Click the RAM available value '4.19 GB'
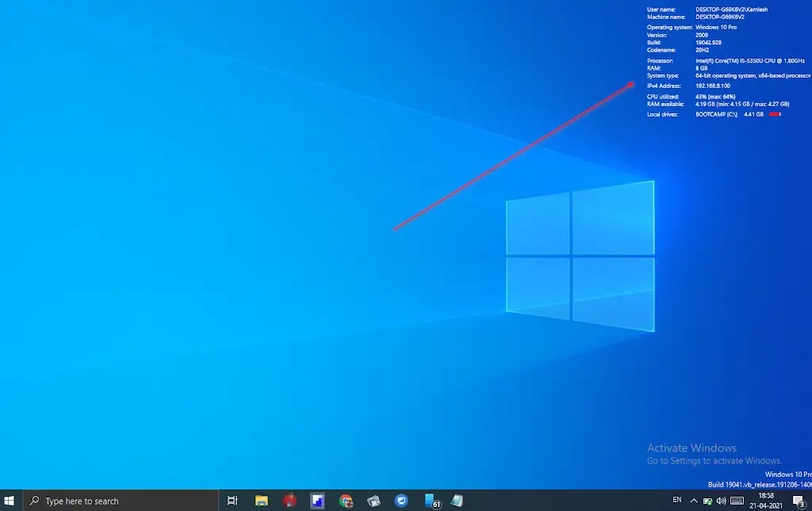The width and height of the screenshot is (812, 511). tap(705, 104)
